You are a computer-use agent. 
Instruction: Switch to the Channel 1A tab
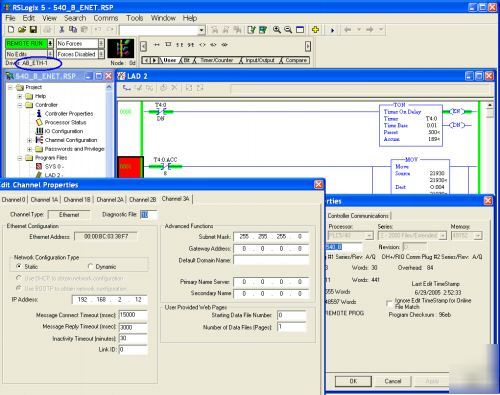44,200
